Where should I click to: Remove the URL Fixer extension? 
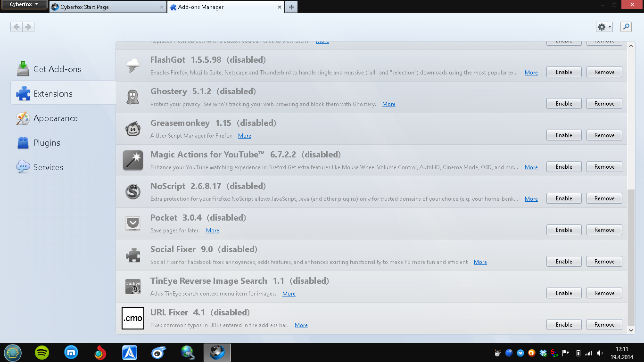(604, 325)
